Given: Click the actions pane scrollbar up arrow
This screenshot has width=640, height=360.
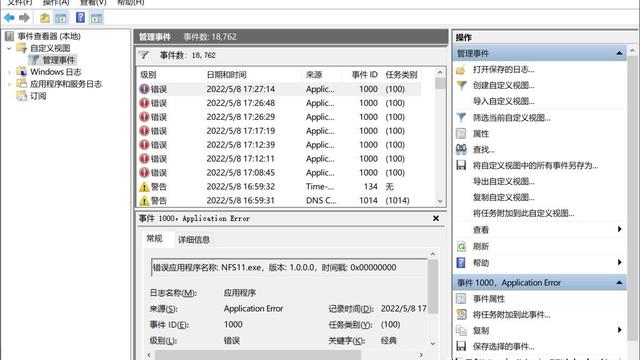Looking at the screenshot, I should click(x=632, y=51).
